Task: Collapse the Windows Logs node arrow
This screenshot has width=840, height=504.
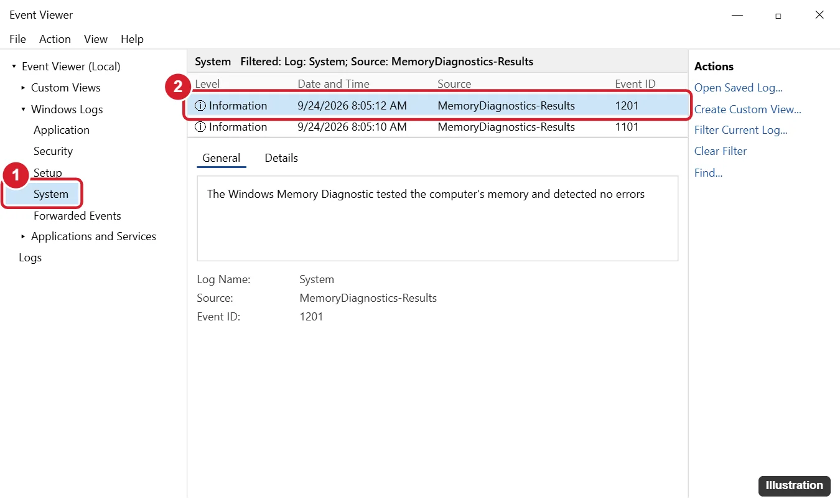Action: tap(23, 110)
